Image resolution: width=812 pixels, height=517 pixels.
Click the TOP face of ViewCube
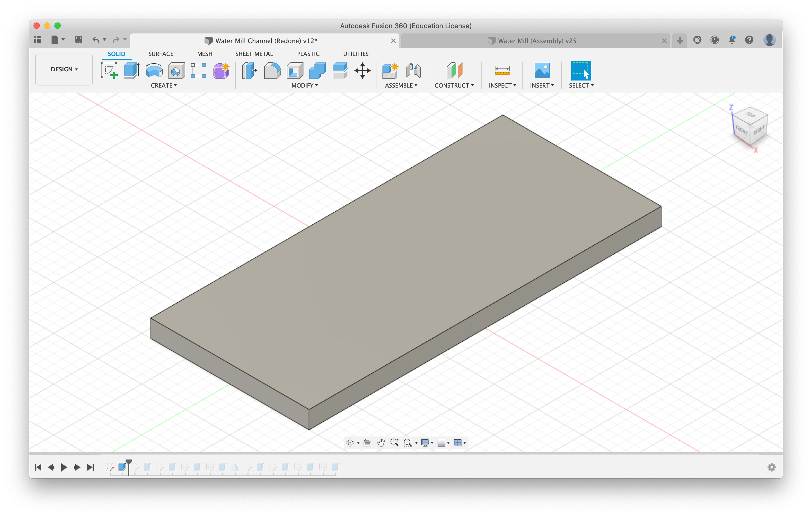click(x=750, y=115)
